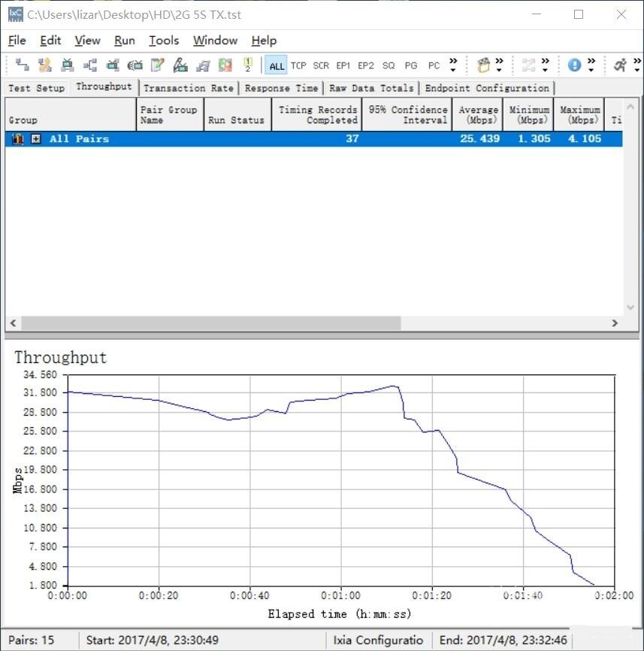The width and height of the screenshot is (644, 651).
Task: Click the EP2 toolbar button
Action: point(366,65)
